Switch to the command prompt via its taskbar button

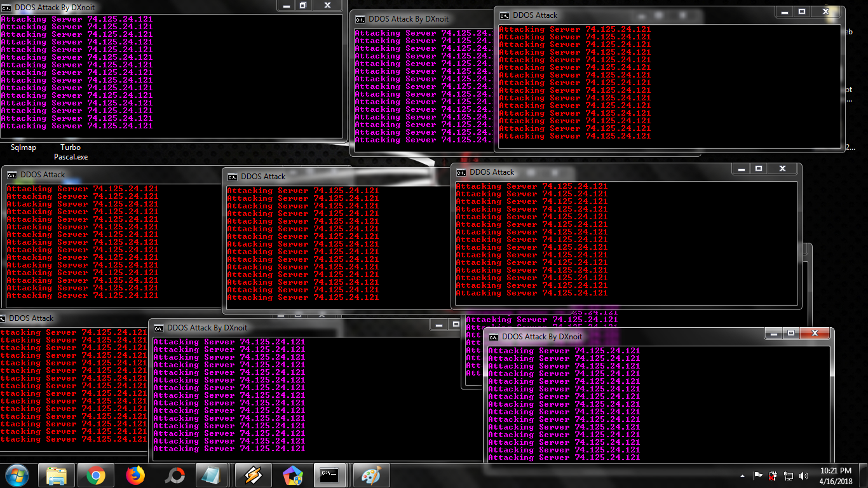pos(329,475)
